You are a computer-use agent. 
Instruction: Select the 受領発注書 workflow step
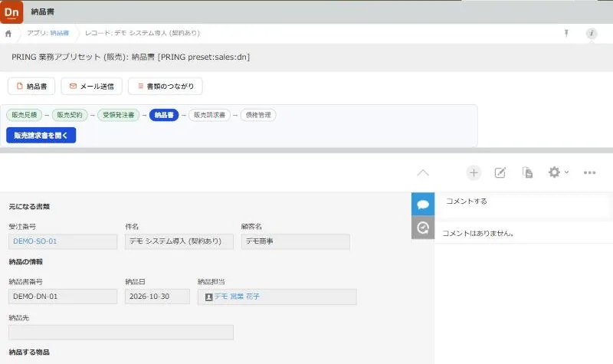tap(119, 115)
